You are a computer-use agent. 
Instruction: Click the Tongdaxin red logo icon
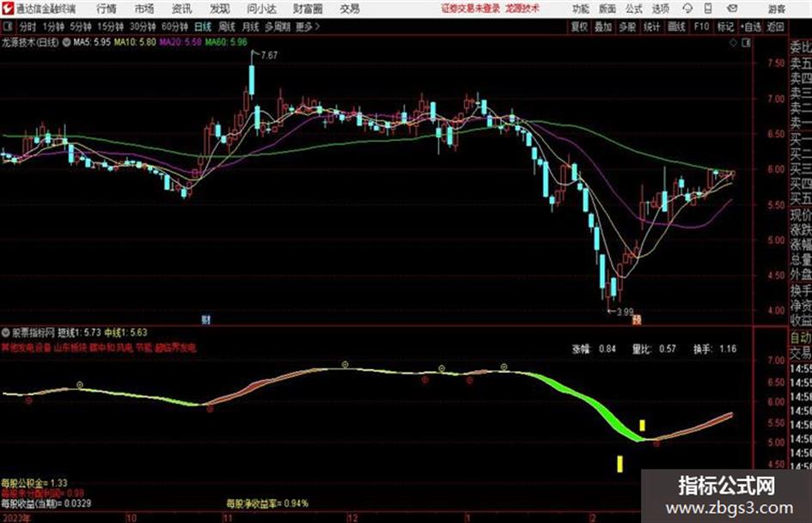pos(8,9)
